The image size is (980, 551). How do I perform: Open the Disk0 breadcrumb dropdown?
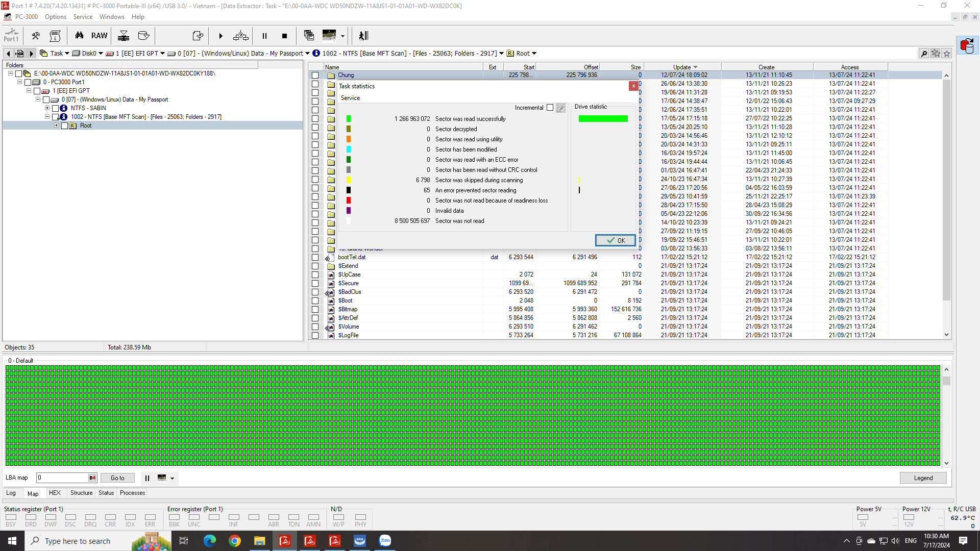click(101, 54)
